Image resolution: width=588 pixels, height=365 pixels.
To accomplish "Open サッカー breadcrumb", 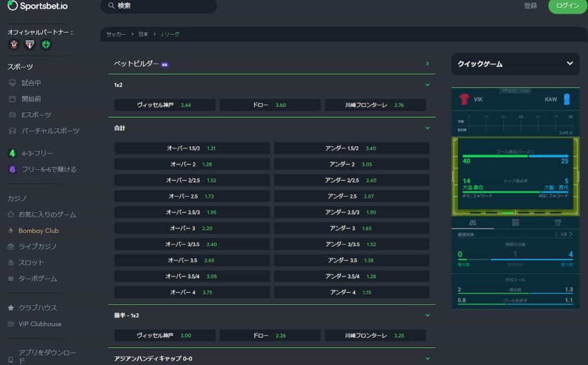I will [x=116, y=34].
